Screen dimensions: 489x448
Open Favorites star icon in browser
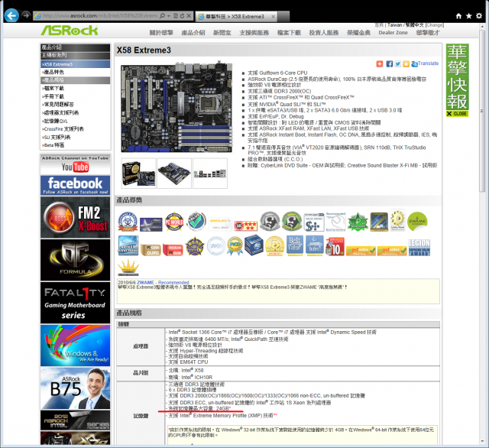tap(468, 16)
